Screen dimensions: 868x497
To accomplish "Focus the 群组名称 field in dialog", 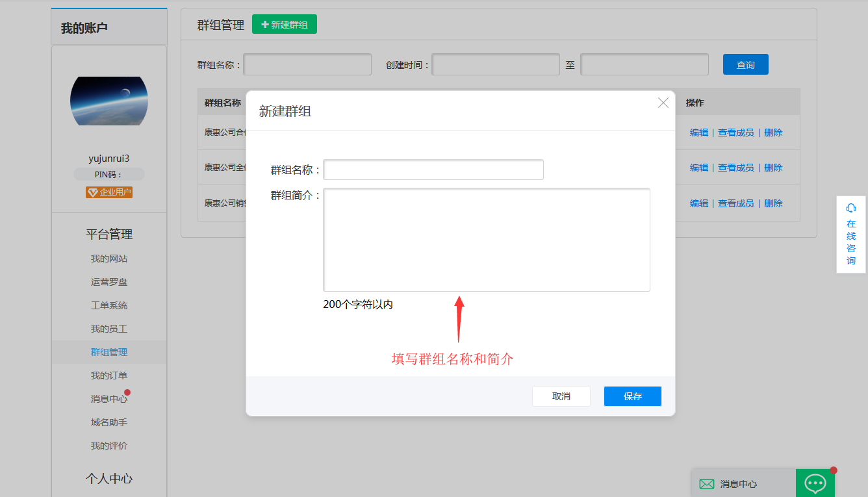I will point(433,170).
